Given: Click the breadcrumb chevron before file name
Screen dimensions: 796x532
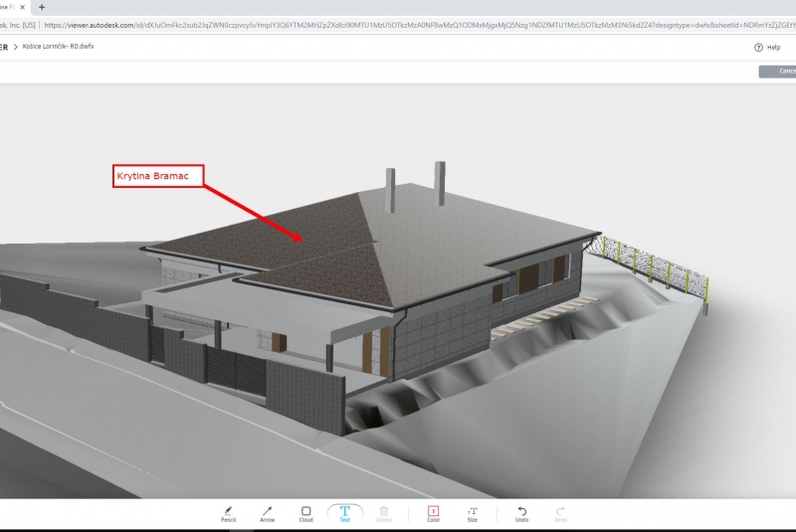Looking at the screenshot, I should tap(15, 47).
